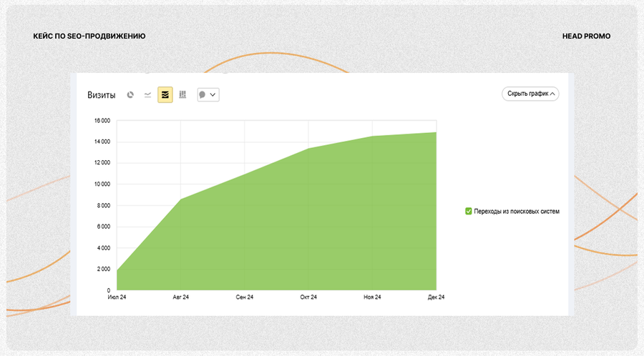This screenshot has height=356, width=644.
Task: Select the line chart view icon
Action: pyautogui.click(x=147, y=95)
